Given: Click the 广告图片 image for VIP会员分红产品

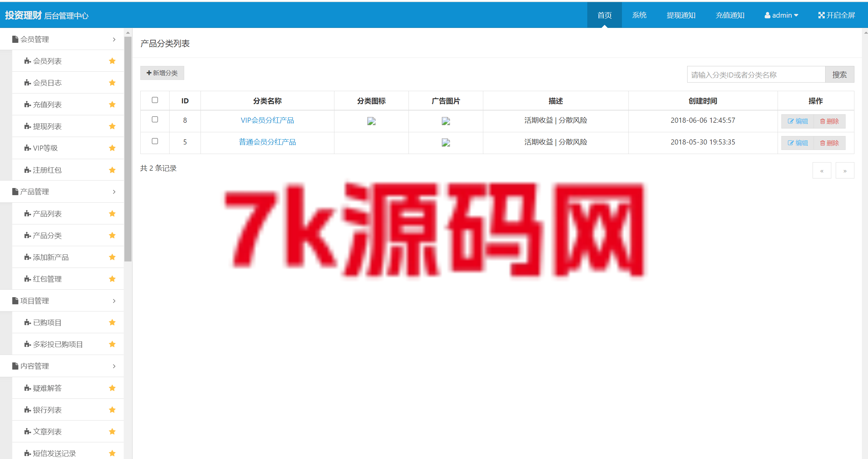Looking at the screenshot, I should tap(446, 121).
